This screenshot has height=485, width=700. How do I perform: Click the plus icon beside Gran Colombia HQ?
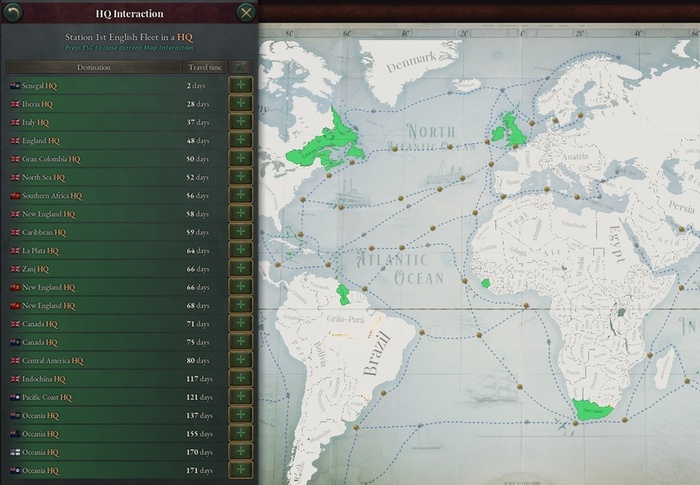click(240, 159)
